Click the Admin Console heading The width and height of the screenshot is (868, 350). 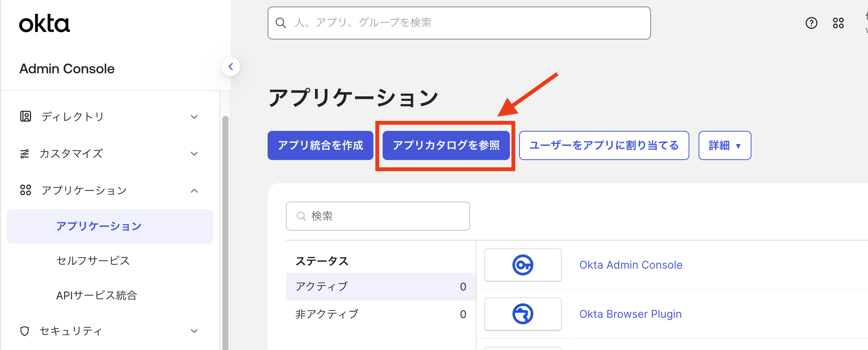click(x=67, y=69)
